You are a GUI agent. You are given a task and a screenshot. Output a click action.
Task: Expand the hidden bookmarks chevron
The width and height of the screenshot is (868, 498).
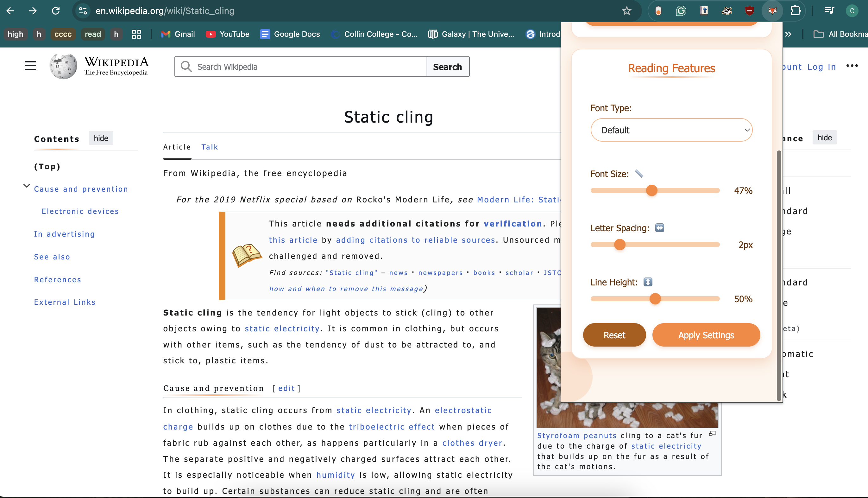pyautogui.click(x=788, y=34)
